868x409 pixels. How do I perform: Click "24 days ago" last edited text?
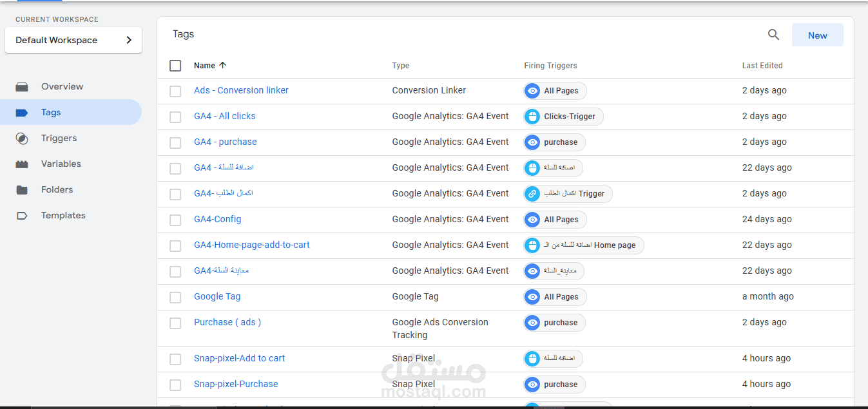[767, 219]
